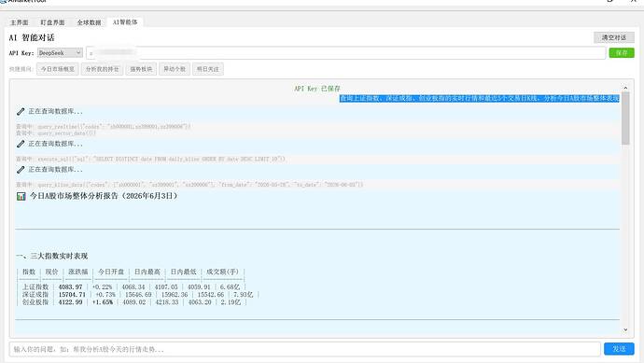The image size is (644, 363).
Task: Click the 今日开盘 column header
Action: click(x=111, y=272)
